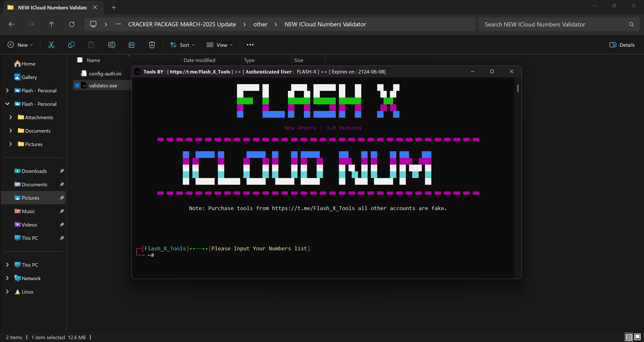Switch to large thumbnails view icon

[637, 337]
